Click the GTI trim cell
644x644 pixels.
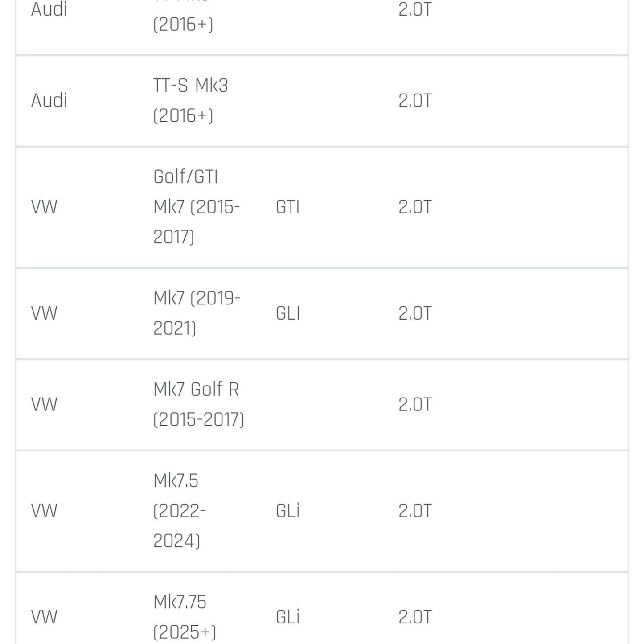(287, 207)
